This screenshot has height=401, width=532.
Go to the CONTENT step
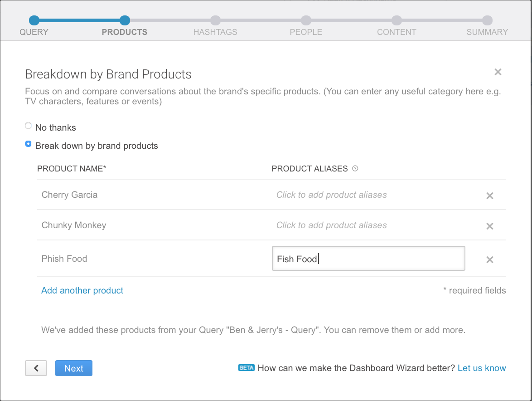pos(397,20)
